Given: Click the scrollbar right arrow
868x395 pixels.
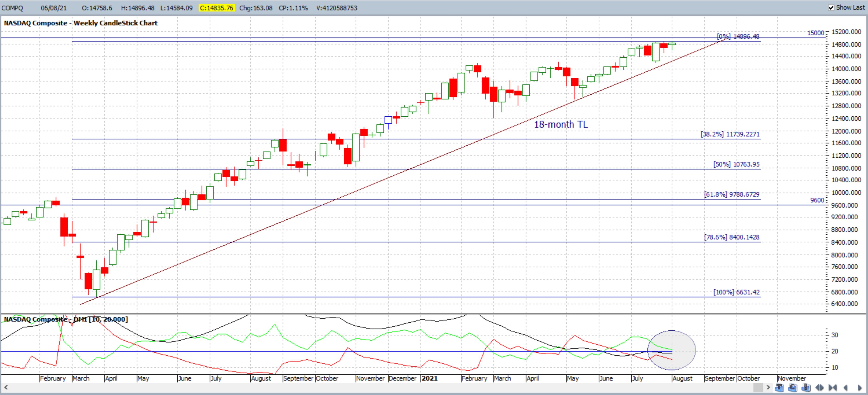Looking at the screenshot, I should (768, 388).
